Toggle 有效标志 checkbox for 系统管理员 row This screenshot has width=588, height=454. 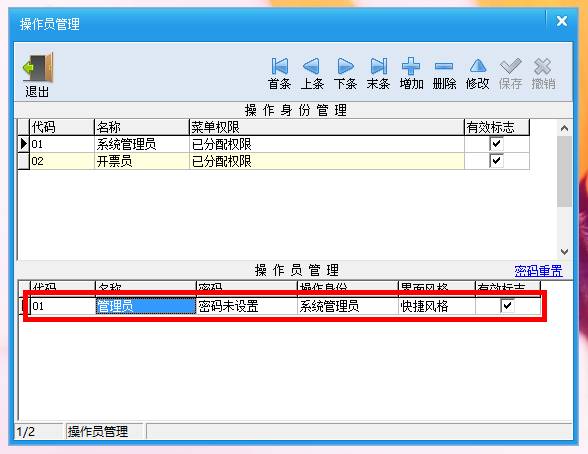496,144
